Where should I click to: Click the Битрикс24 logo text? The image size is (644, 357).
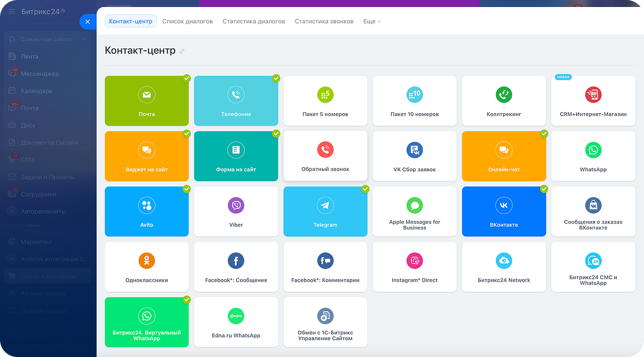pos(41,12)
